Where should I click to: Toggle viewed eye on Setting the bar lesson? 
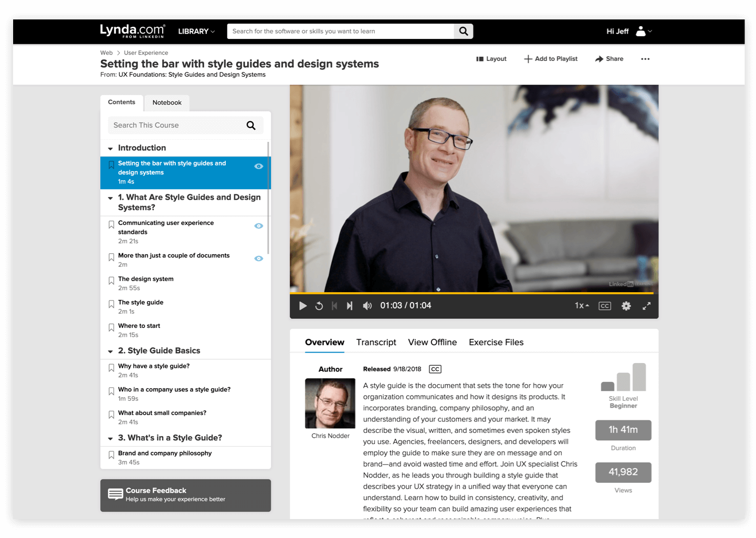[259, 166]
